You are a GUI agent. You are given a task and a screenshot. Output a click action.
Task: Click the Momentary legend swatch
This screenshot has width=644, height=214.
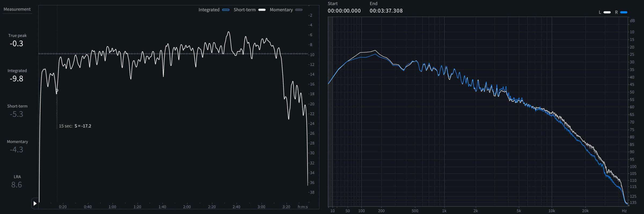click(299, 10)
